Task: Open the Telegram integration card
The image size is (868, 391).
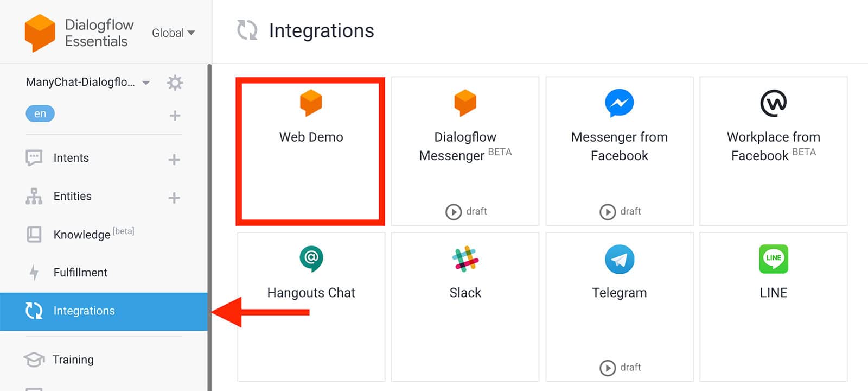Action: click(620, 307)
